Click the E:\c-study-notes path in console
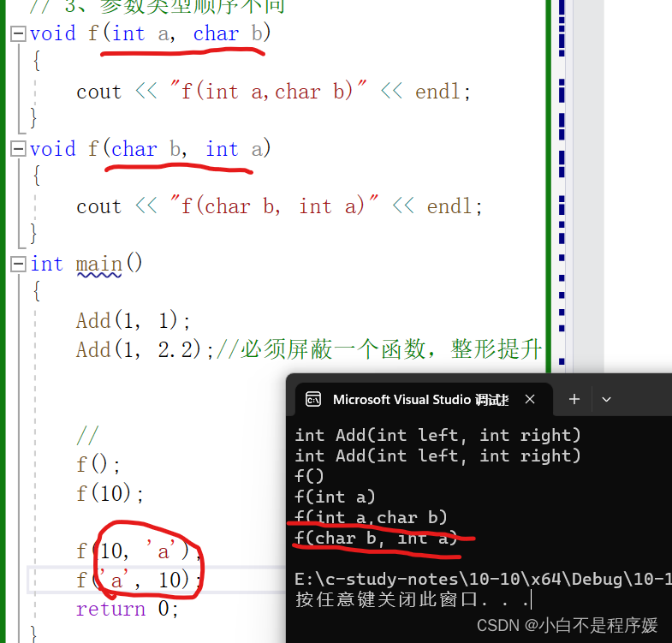This screenshot has height=643, width=672. [x=483, y=579]
